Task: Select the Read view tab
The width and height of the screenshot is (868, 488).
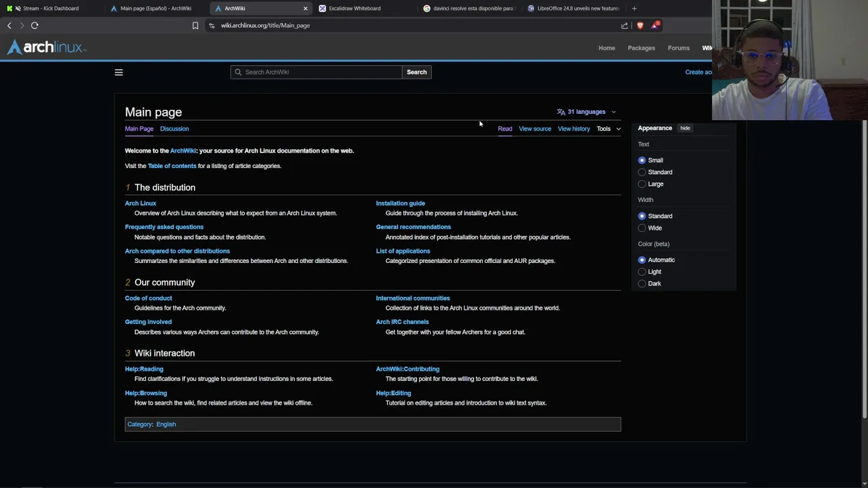Action: point(505,129)
